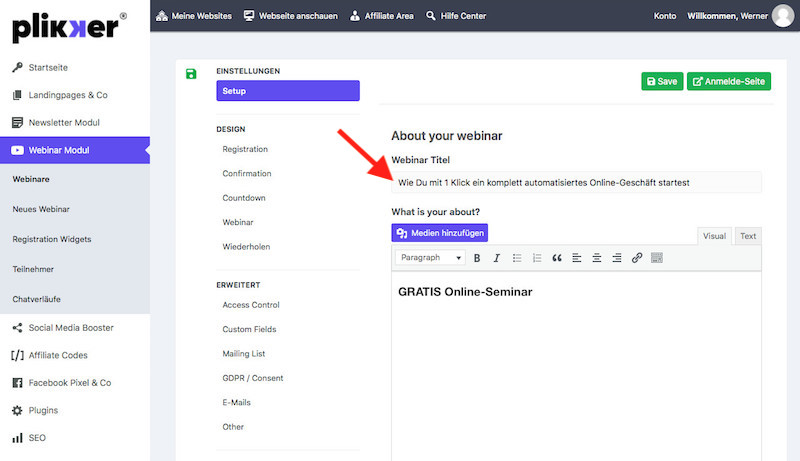Open the Paragraph format dropdown
Screen dimensions: 800x461
[430, 258]
